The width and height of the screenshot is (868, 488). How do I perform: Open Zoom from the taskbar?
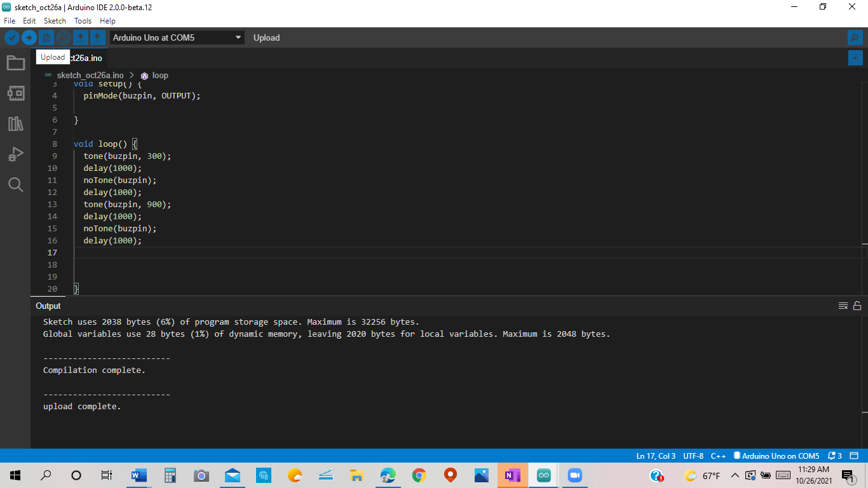[574, 475]
